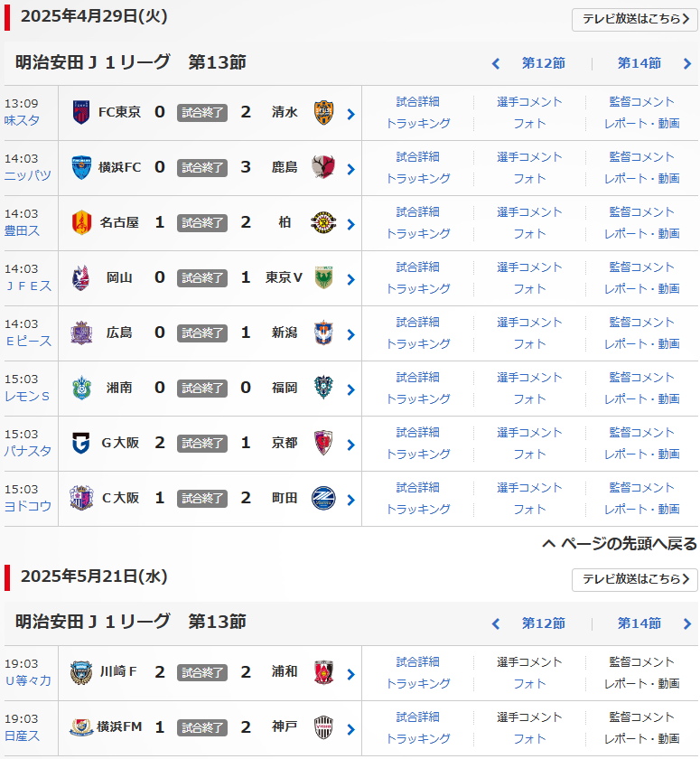Viewport: 700px width, 759px height.
Task: Click 試合終了 badge for G大阪 vs 京都
Action: [202, 444]
